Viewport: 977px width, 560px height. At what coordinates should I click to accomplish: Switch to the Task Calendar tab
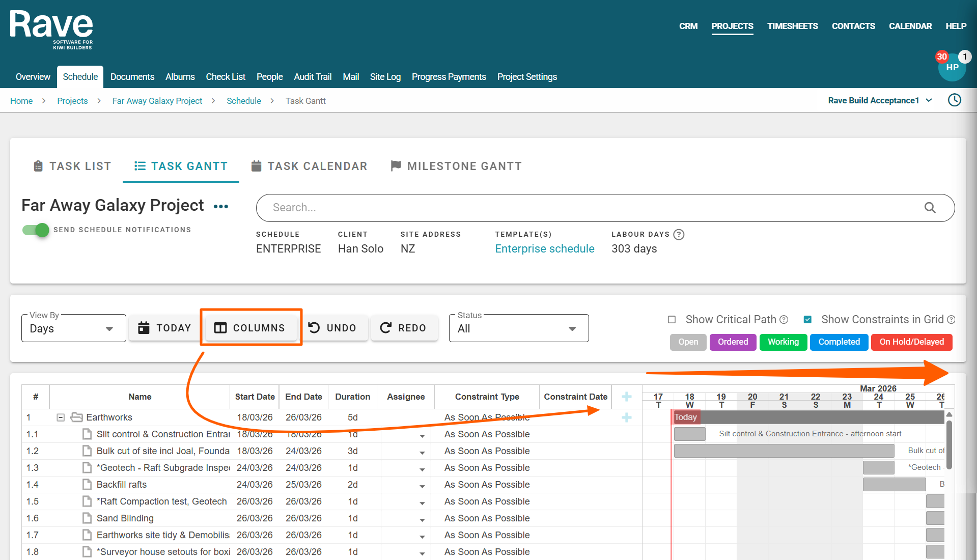tap(309, 166)
